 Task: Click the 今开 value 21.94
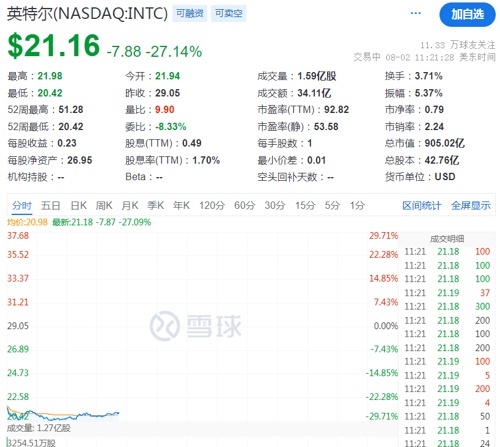(x=168, y=76)
